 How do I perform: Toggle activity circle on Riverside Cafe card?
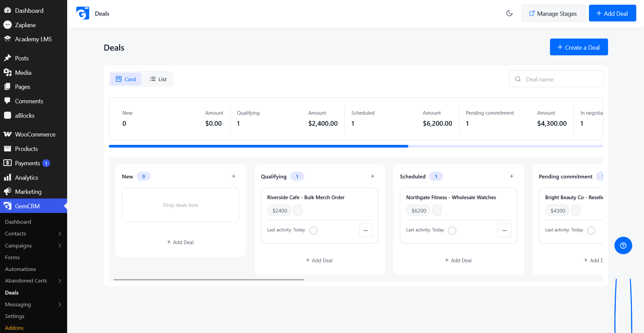pyautogui.click(x=313, y=230)
